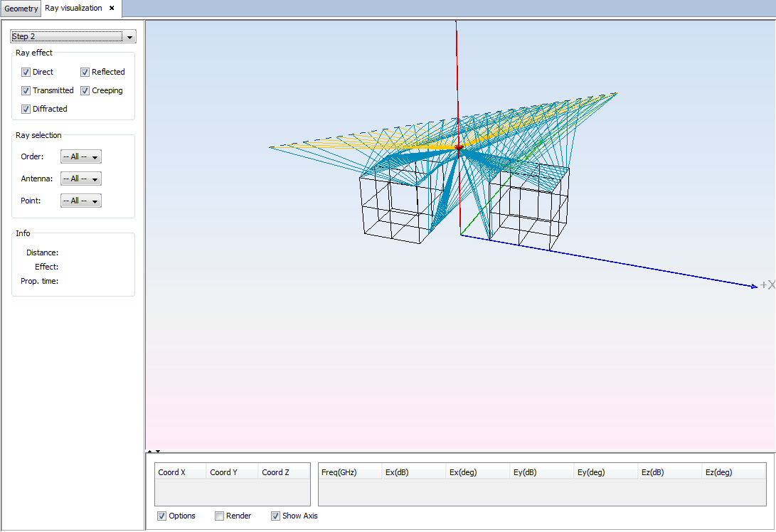Select the Ray visualization tab
The image size is (776, 532).
(x=73, y=8)
